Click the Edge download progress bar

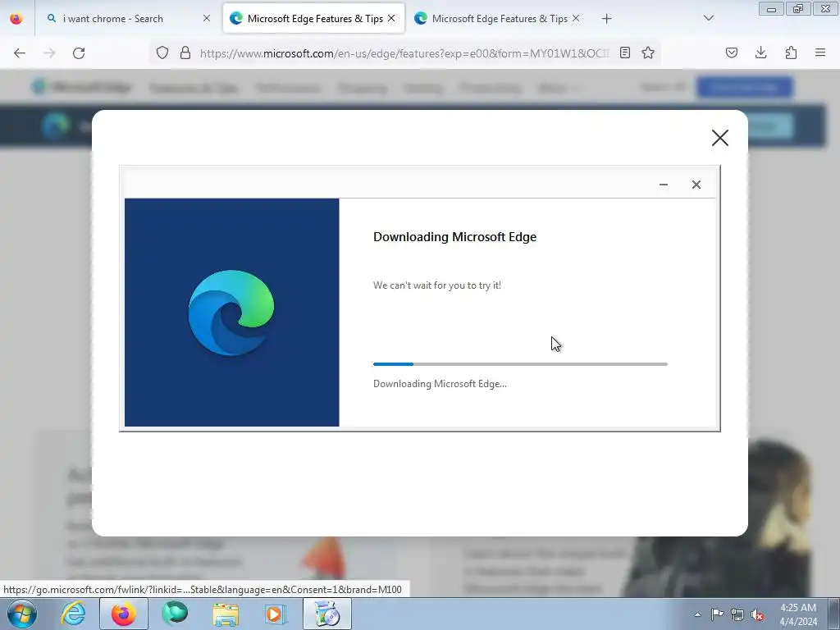coord(520,364)
